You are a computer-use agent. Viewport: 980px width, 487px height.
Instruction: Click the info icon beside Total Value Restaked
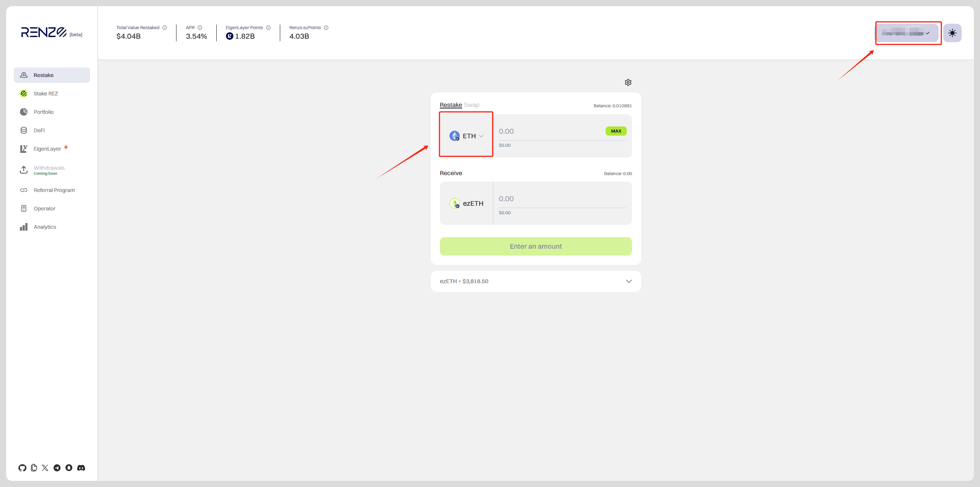point(165,28)
